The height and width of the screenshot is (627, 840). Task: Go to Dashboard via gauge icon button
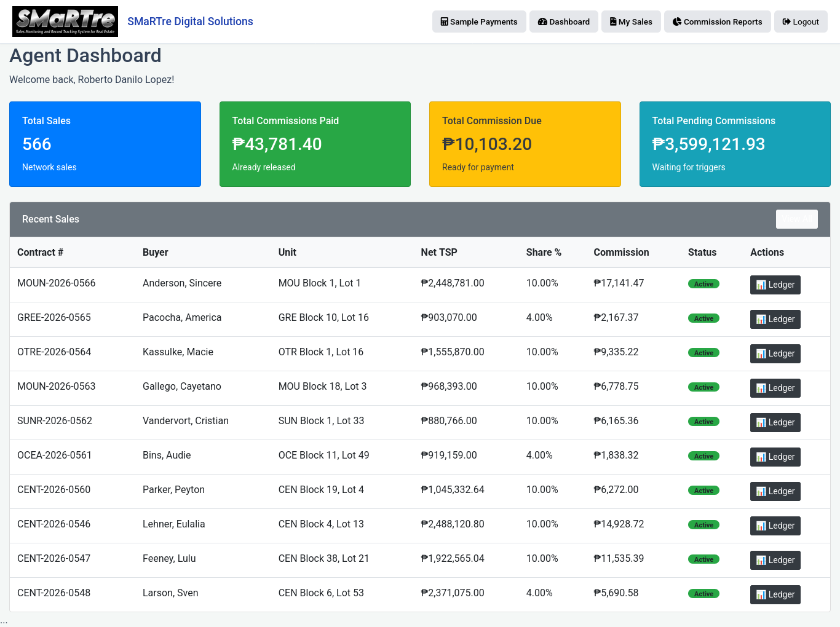click(564, 22)
